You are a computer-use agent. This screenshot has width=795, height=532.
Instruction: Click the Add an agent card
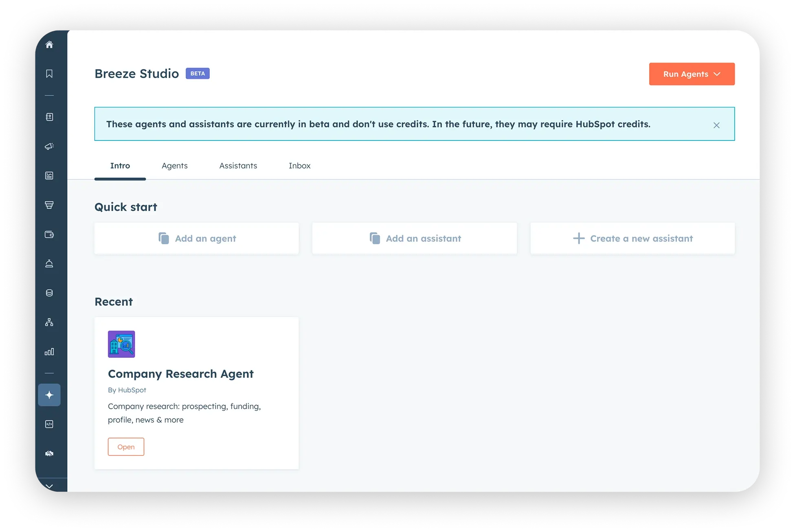[197, 239]
